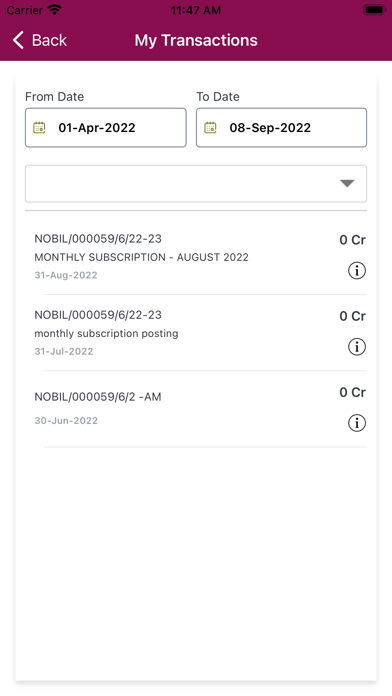Tap the Back chevron arrow icon
This screenshot has height=696, width=392.
point(18,40)
